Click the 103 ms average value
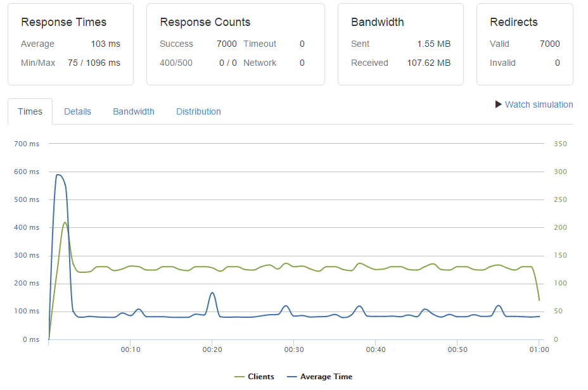This screenshot has width=588, height=390. pyautogui.click(x=105, y=44)
